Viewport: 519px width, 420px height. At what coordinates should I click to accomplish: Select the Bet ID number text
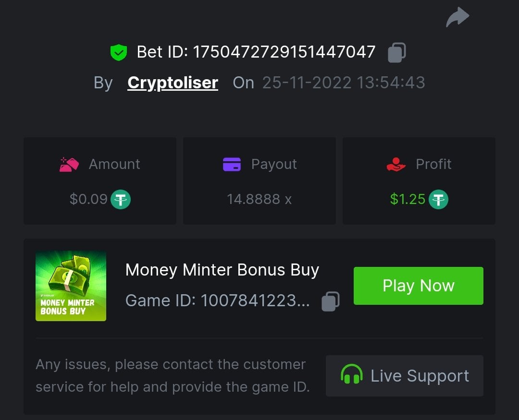[x=284, y=52]
